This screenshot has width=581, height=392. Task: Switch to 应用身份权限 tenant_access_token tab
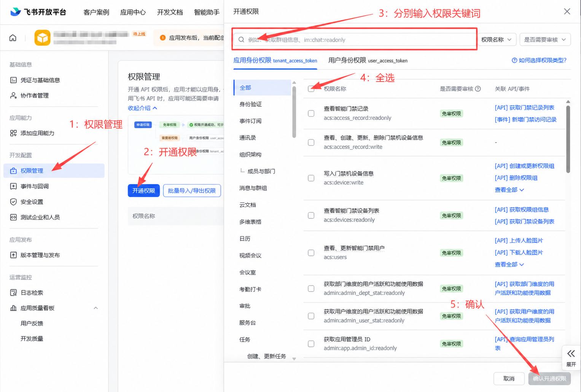tap(275, 61)
